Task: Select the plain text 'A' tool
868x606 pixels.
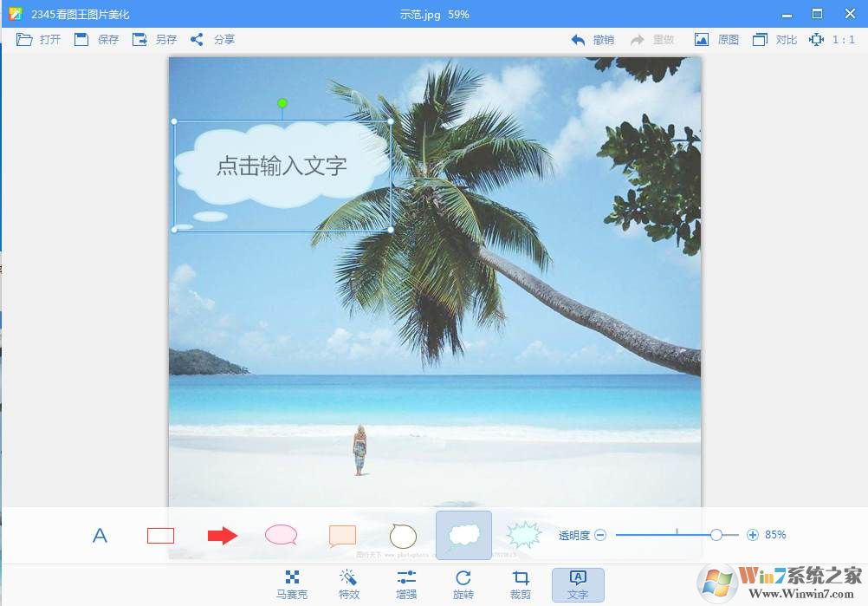Action: click(x=100, y=536)
